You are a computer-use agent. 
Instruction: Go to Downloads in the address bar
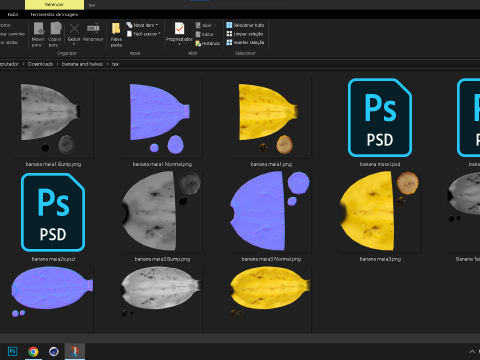[x=40, y=64]
